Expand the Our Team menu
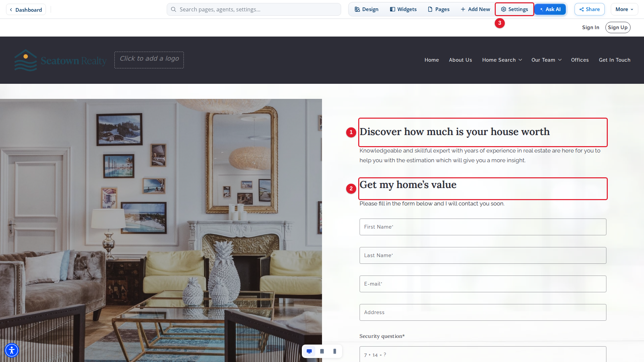Screen dimensions: 644x362 546,60
